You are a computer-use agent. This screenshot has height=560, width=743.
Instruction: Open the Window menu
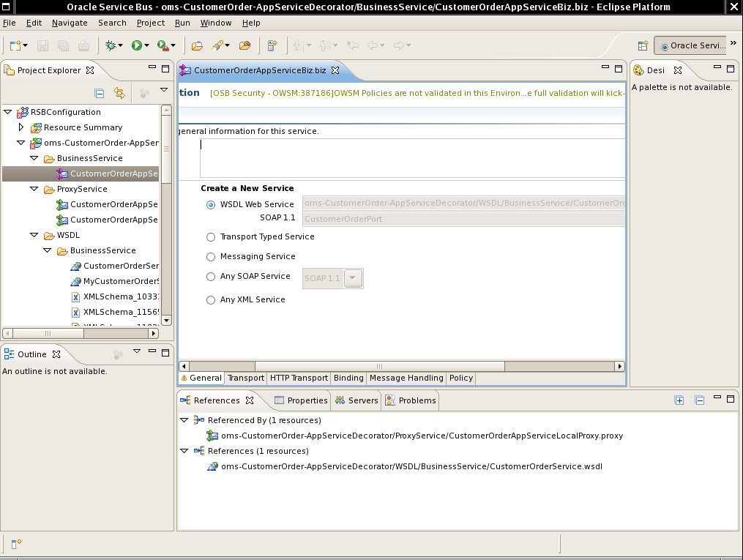pos(216,23)
